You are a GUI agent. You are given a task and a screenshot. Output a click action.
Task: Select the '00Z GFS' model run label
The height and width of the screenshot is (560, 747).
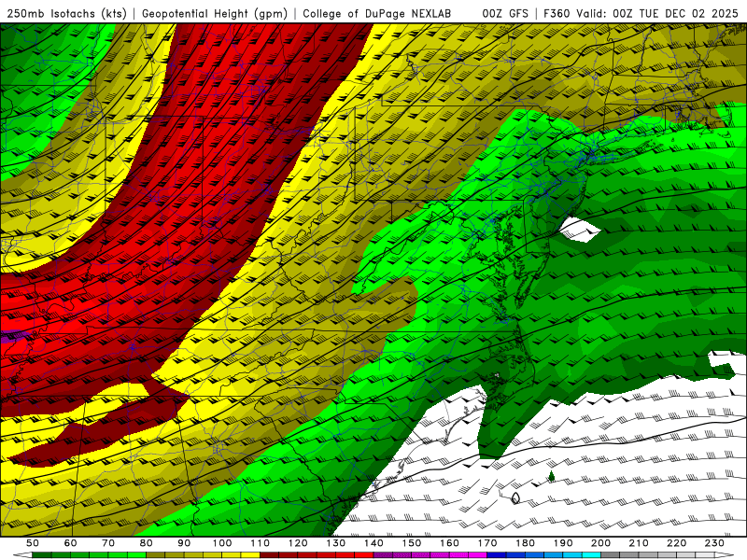coord(505,14)
